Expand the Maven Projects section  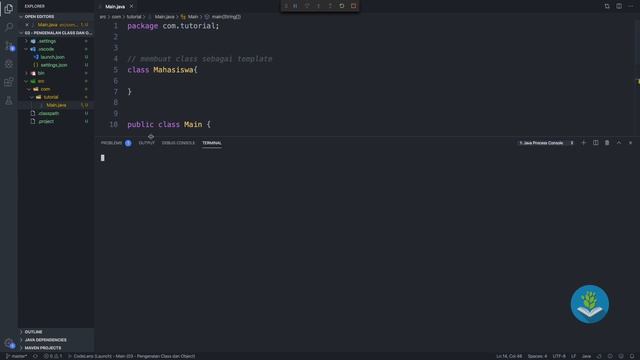pos(56,348)
